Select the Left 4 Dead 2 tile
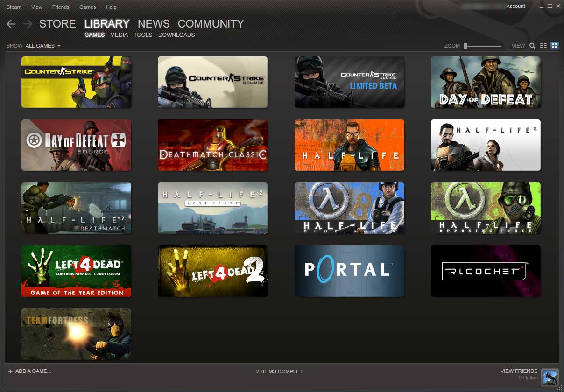Viewport: 564px width, 392px height. pos(212,271)
